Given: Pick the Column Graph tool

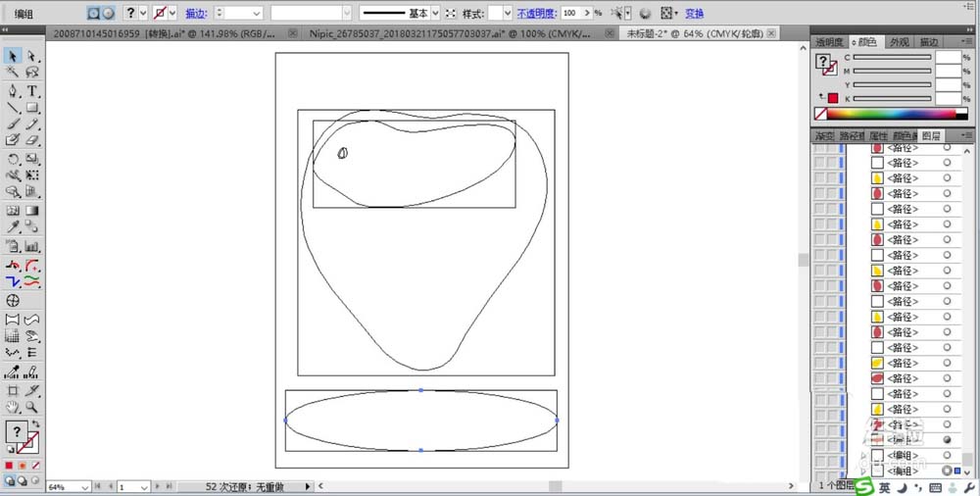Looking at the screenshot, I should pyautogui.click(x=32, y=246).
